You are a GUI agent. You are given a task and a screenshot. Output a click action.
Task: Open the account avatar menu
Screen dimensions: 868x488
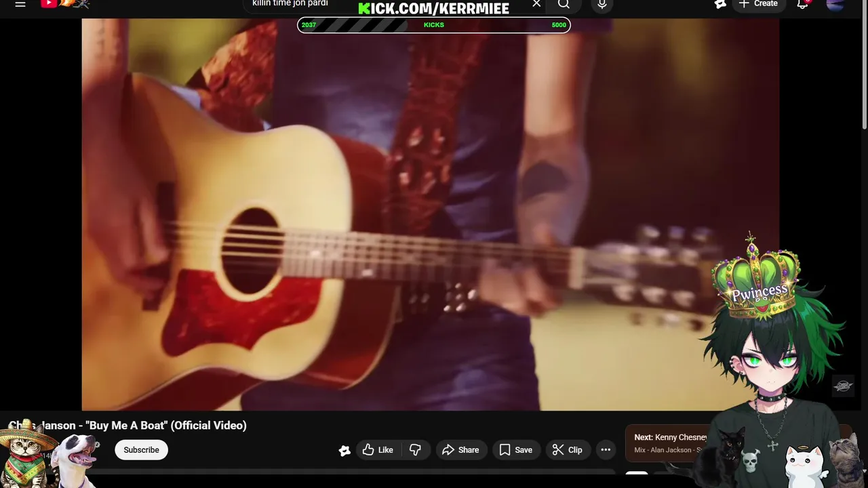click(835, 5)
